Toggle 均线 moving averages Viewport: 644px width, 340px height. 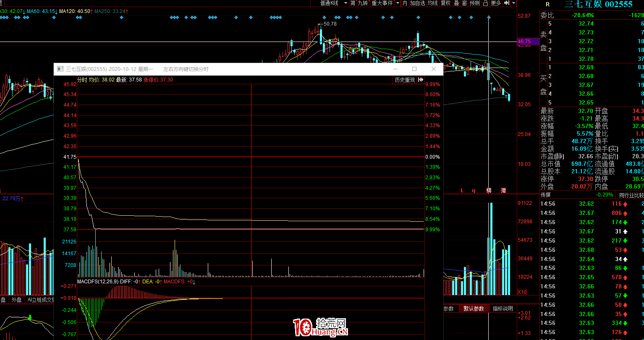point(433,3)
